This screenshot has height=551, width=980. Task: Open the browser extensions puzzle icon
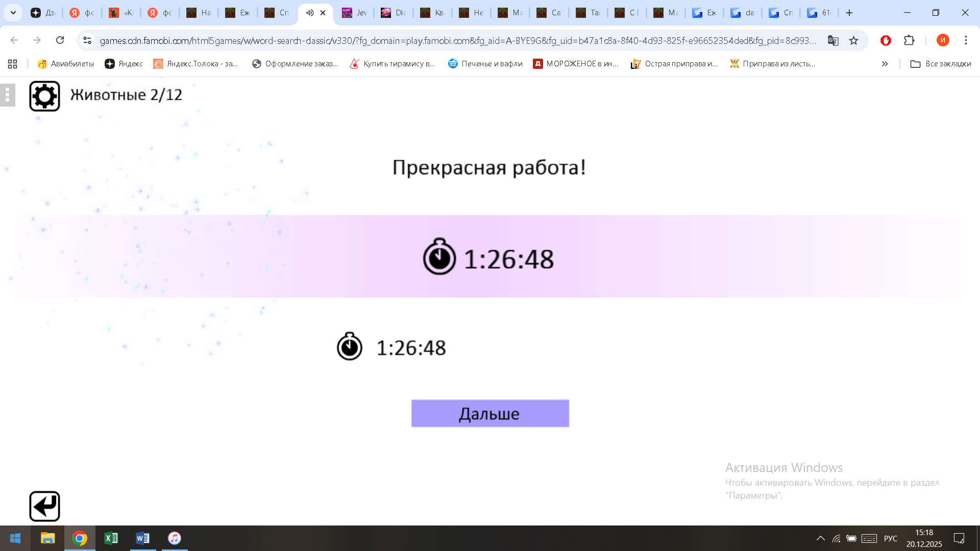[909, 40]
